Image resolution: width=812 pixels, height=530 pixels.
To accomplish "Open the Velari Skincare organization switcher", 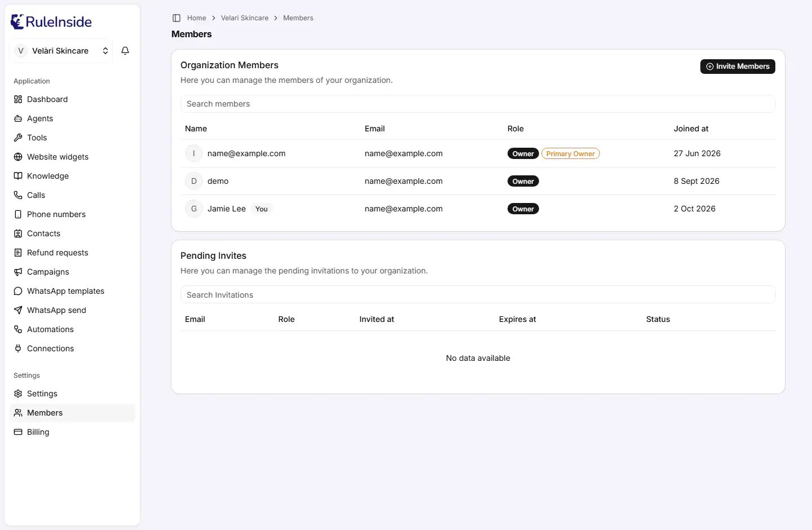I will tap(61, 51).
